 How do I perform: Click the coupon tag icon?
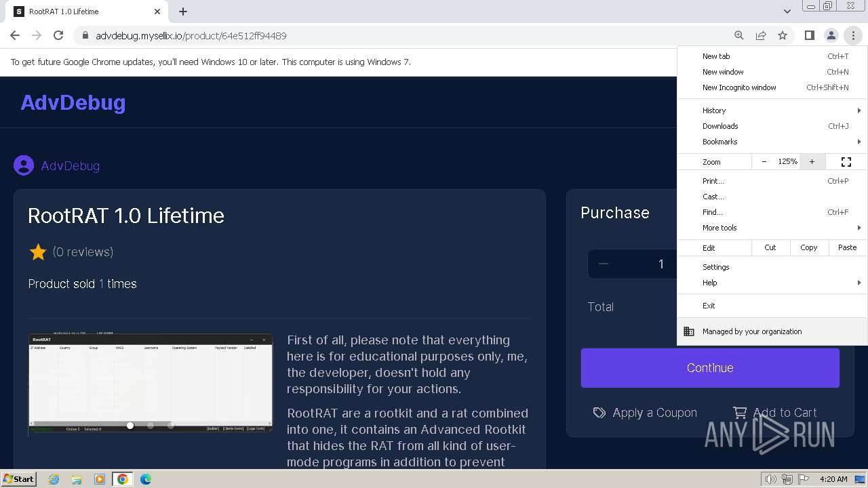coord(599,413)
